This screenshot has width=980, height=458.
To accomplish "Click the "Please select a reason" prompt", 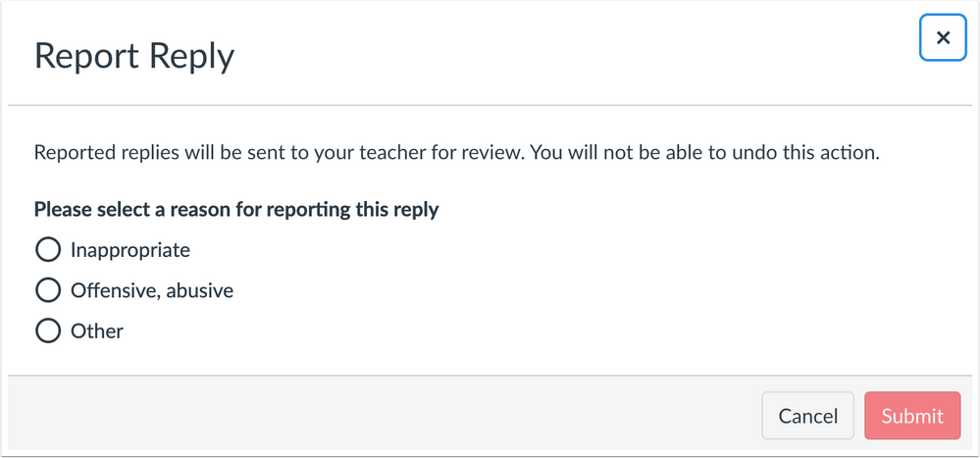I will tap(236, 209).
